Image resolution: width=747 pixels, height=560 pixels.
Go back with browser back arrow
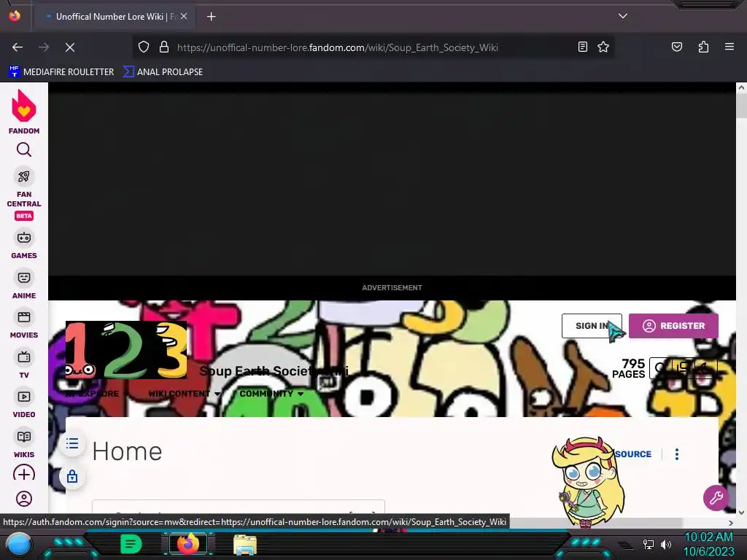18,47
